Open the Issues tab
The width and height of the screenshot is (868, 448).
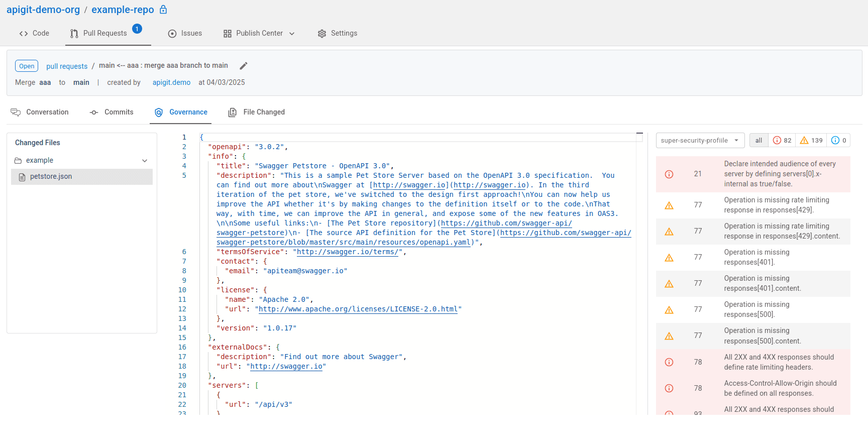point(185,33)
